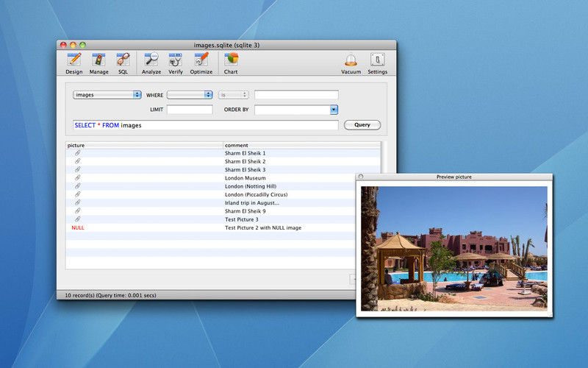Select the 'Sharm El Sheik 3' comment
This screenshot has width=588, height=368.
pyautogui.click(x=245, y=170)
